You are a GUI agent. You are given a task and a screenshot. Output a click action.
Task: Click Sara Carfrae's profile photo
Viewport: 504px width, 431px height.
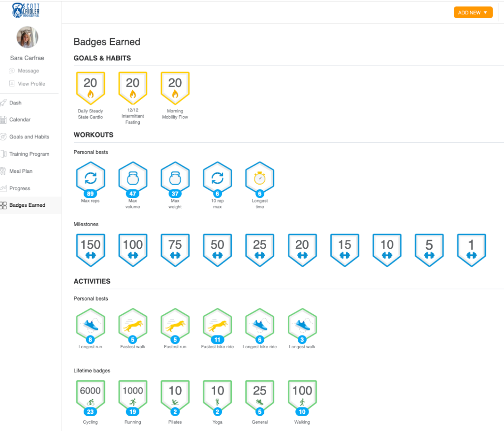[x=27, y=37]
